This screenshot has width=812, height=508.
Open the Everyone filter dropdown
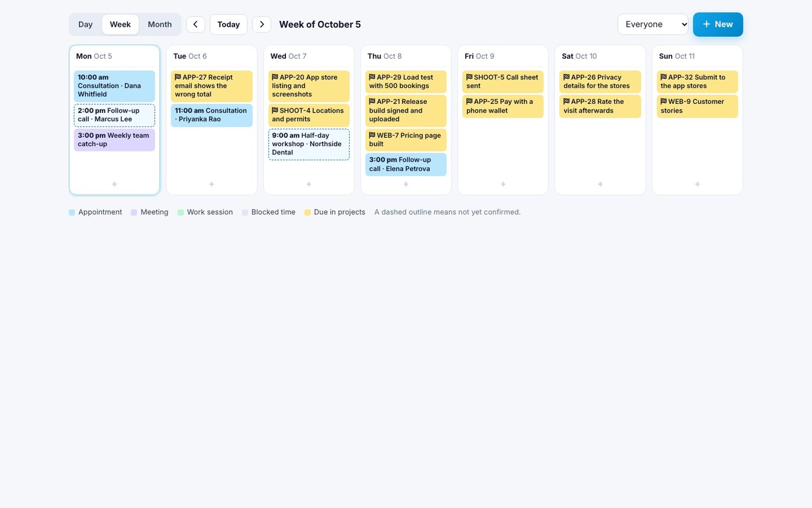tap(653, 24)
